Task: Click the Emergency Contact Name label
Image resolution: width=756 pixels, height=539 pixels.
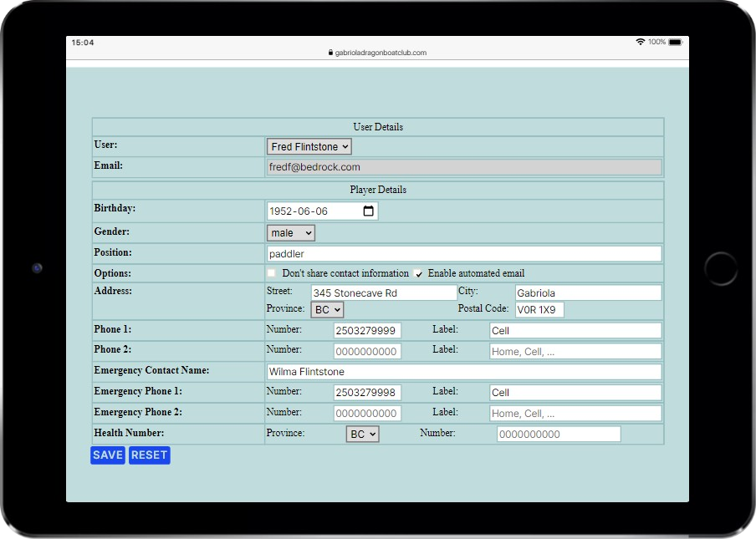Action: (x=151, y=370)
